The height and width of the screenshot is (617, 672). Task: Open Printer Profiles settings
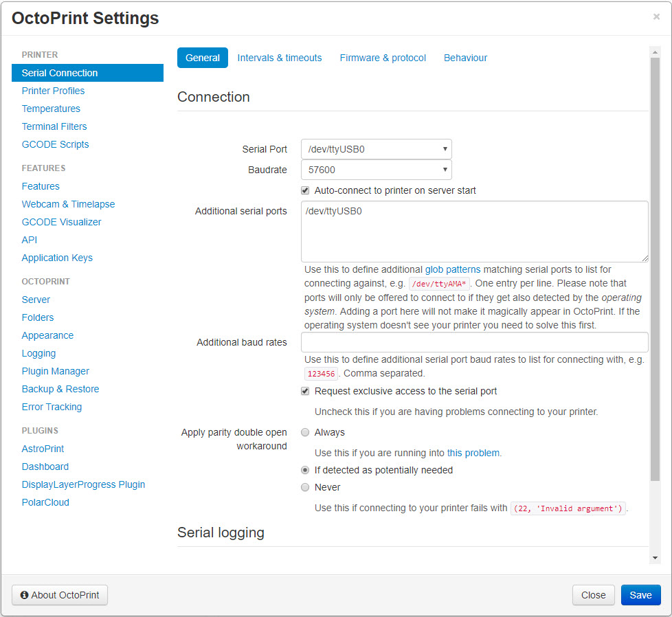point(53,91)
